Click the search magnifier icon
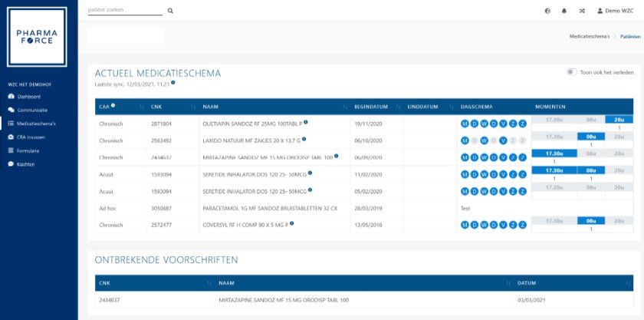644x320 pixels. point(170,11)
